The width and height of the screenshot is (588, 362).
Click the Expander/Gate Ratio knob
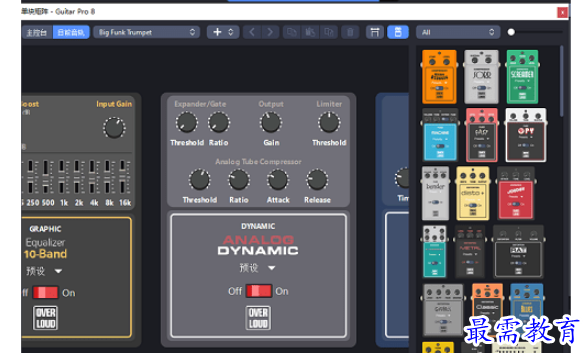pyautogui.click(x=219, y=122)
